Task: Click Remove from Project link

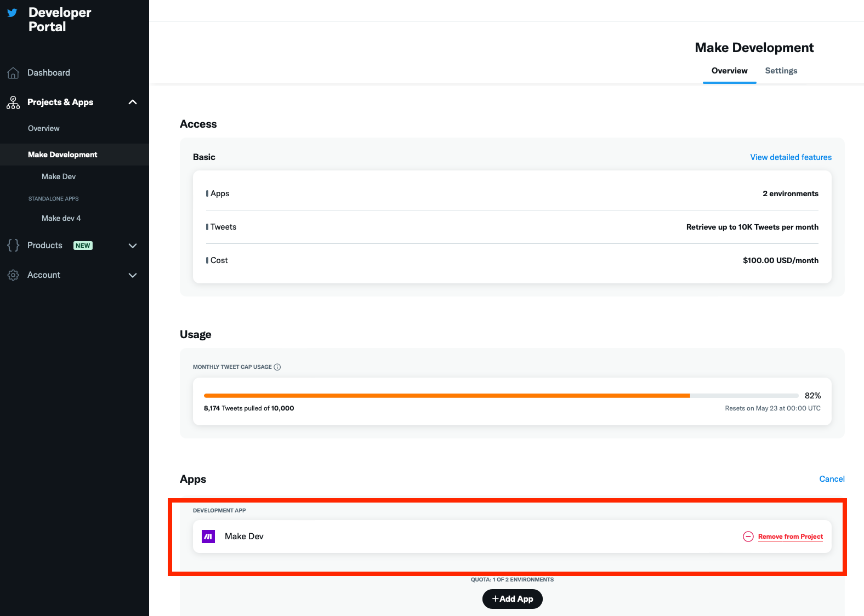Action: point(791,537)
